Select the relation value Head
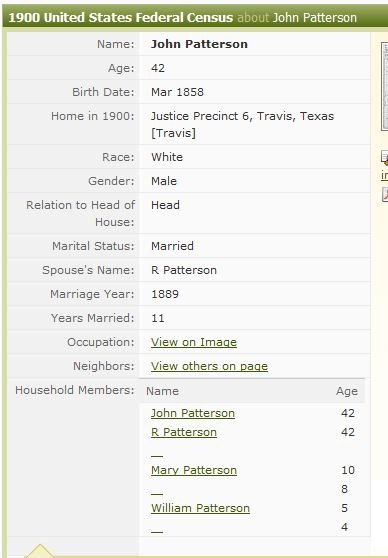388x558 pixels. [x=165, y=205]
